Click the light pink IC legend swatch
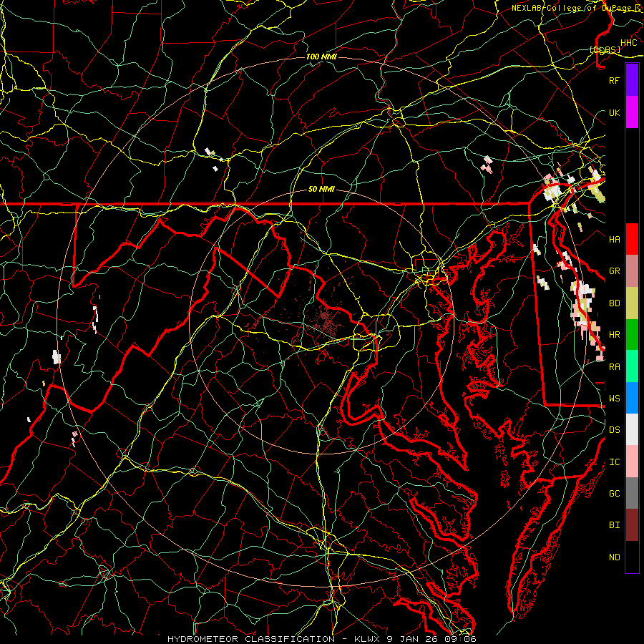 click(632, 462)
